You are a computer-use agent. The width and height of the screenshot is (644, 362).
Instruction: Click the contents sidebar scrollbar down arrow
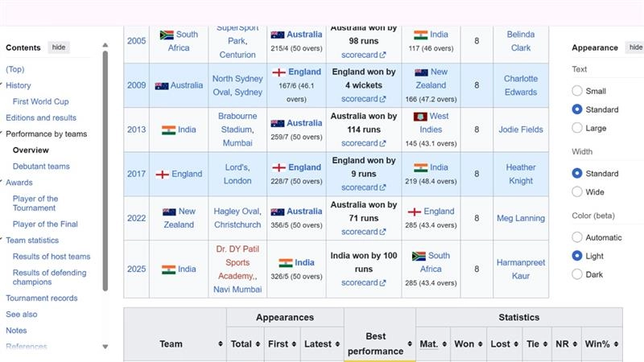[105, 347]
